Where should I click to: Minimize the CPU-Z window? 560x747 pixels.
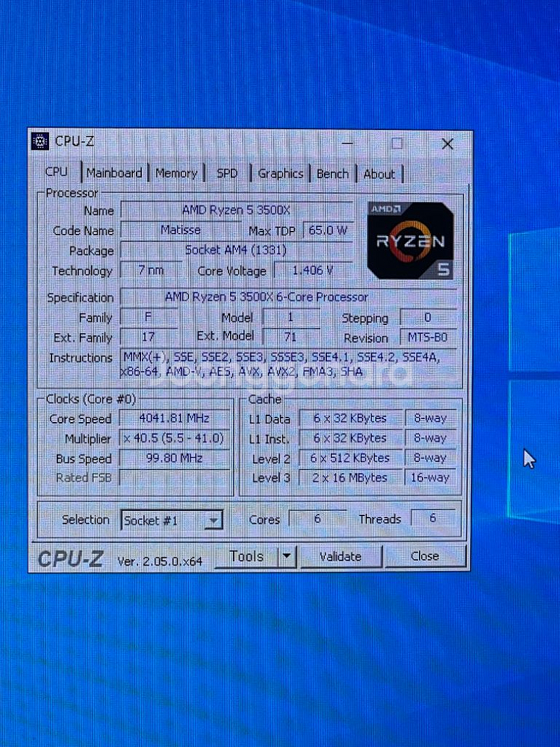(348, 143)
